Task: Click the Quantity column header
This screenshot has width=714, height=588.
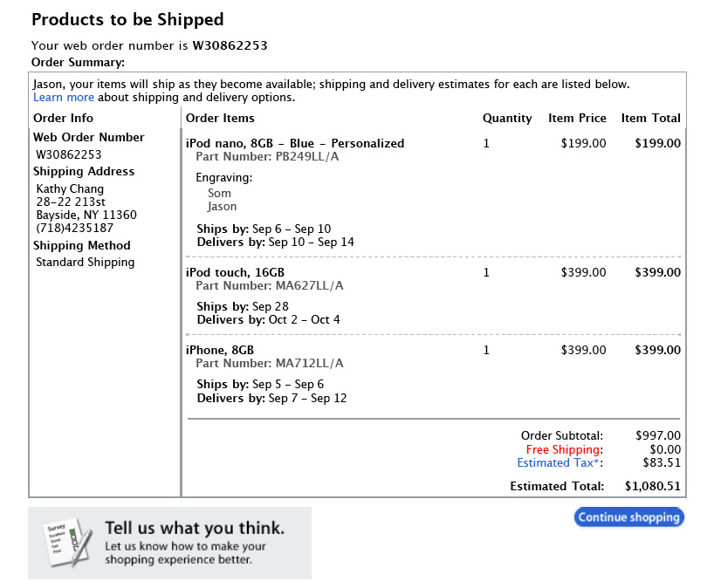Action: (507, 119)
